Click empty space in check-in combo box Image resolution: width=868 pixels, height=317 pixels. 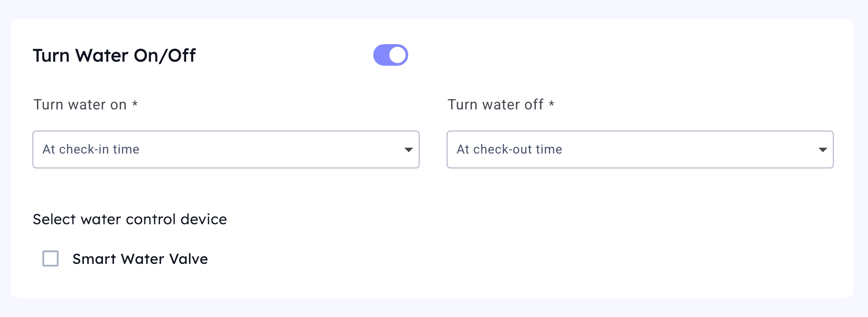(270, 149)
